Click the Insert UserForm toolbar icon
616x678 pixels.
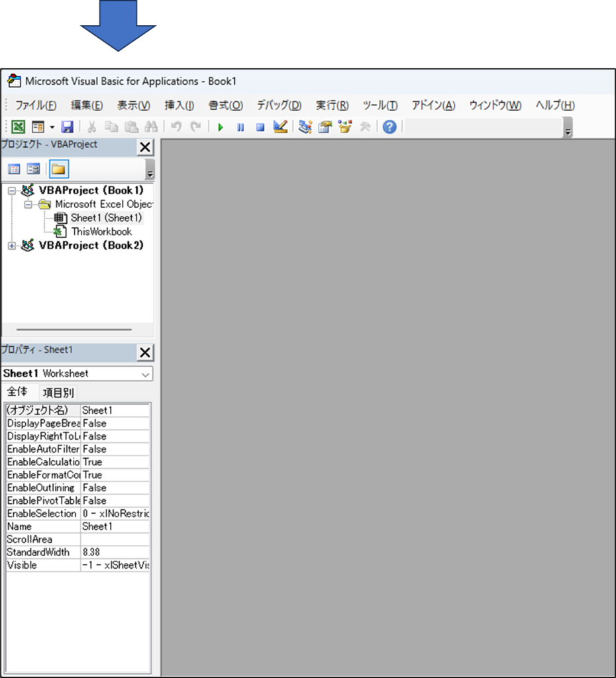[38, 126]
